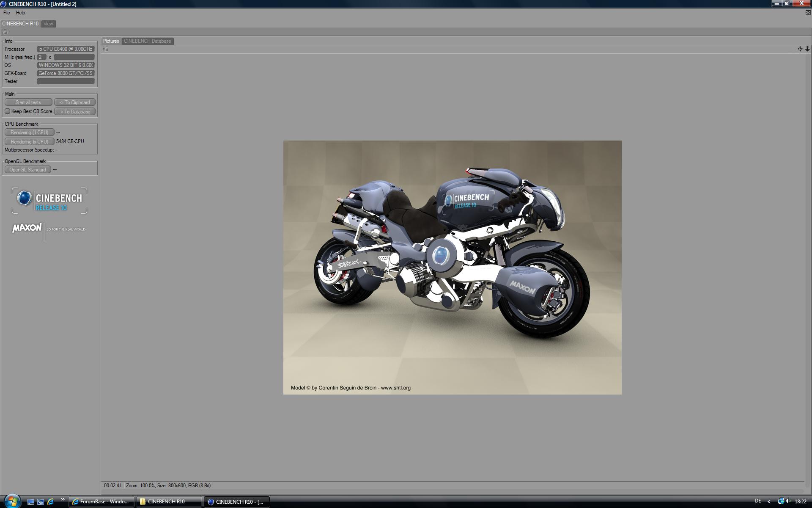Click the volume speaker tray icon

click(x=788, y=501)
